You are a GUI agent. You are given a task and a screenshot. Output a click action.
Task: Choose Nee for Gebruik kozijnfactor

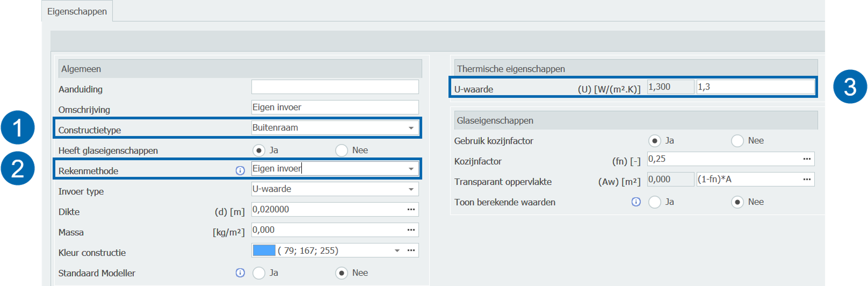pyautogui.click(x=737, y=141)
